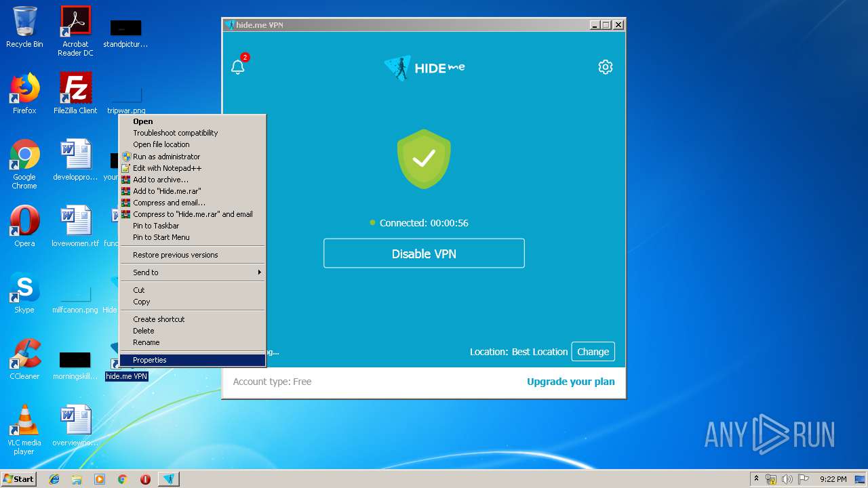Screen dimensions: 868x488
Task: Select the developpro Word document icon
Action: pyautogui.click(x=75, y=160)
